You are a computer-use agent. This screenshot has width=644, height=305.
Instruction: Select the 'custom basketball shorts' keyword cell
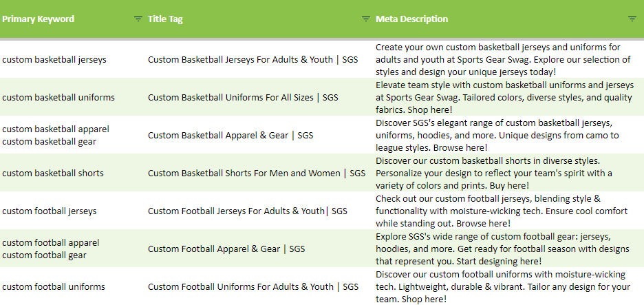(x=73, y=173)
